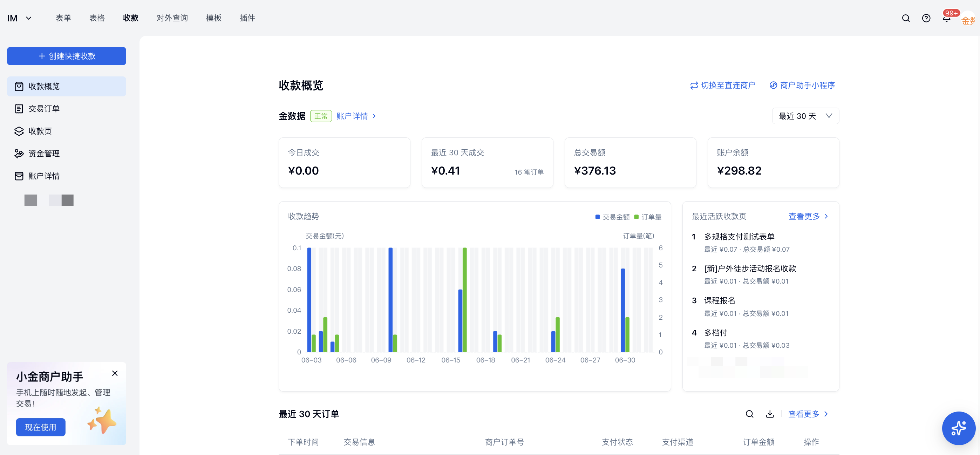
Task: Click the 交易订单 sidebar icon
Action: pos(19,109)
